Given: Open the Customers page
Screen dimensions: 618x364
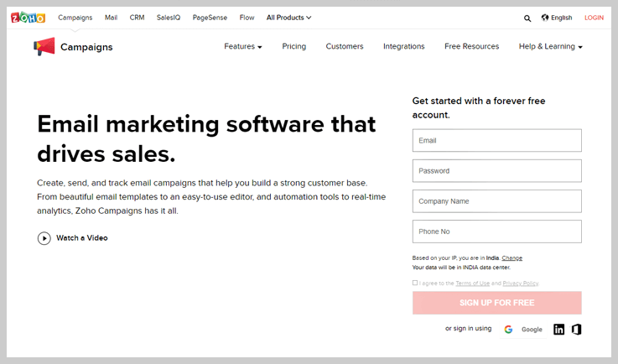Looking at the screenshot, I should click(345, 46).
